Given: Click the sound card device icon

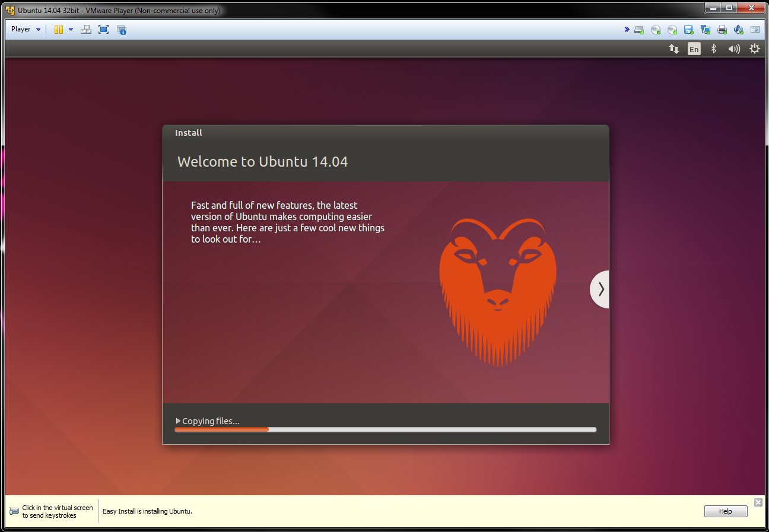Looking at the screenshot, I should [739, 30].
